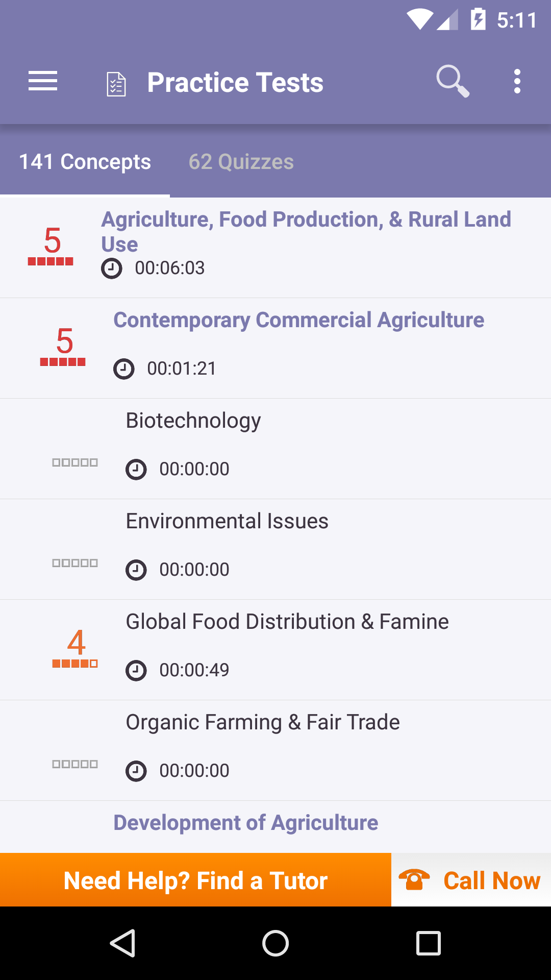Tap the orange telephone icon
This screenshot has height=980, width=551.
[x=414, y=880]
